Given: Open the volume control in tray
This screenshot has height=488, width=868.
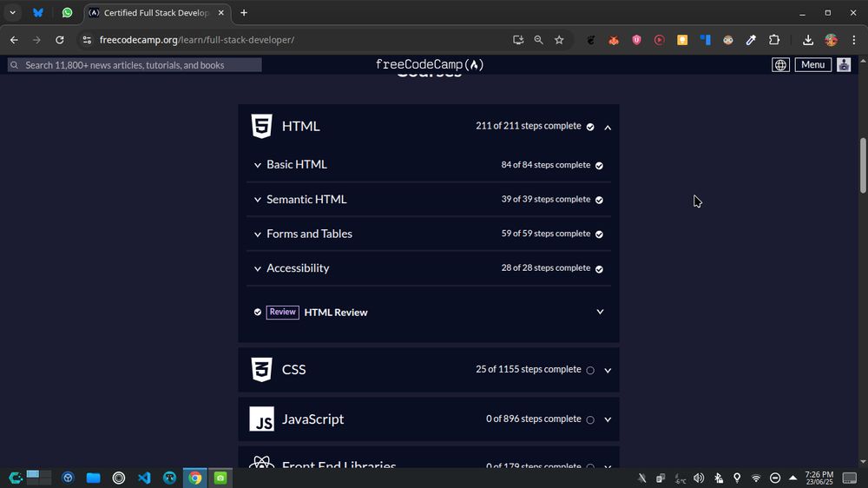Looking at the screenshot, I should (x=699, y=478).
